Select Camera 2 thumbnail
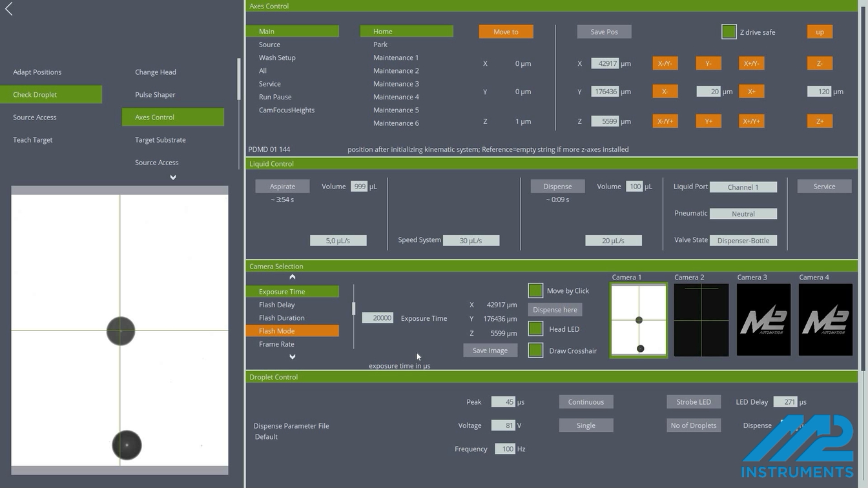Viewport: 868px width, 488px height. (x=701, y=320)
